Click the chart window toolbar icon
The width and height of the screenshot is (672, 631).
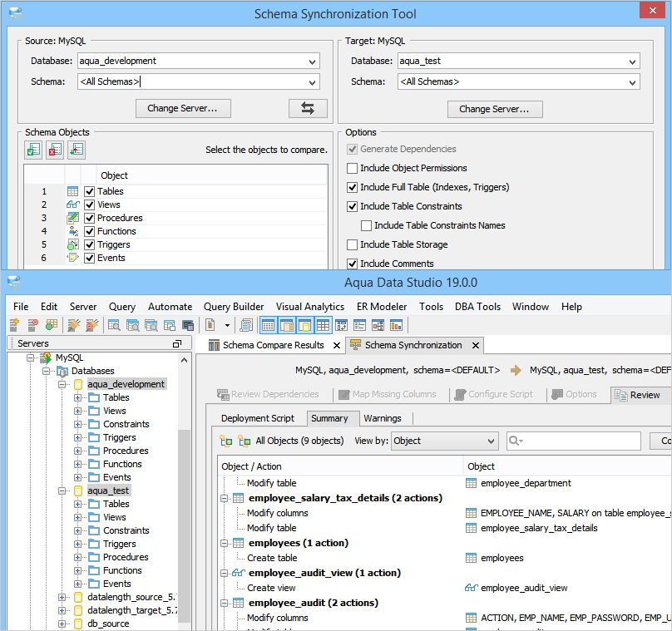[397, 325]
